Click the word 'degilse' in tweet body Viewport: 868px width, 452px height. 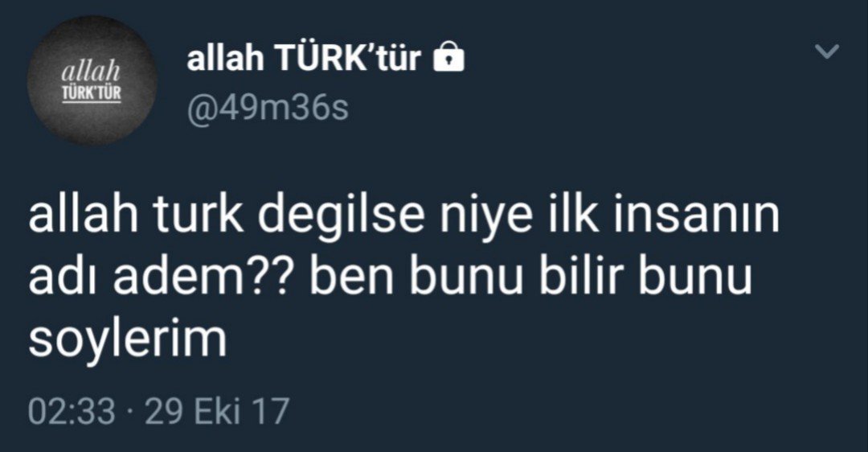point(342,216)
